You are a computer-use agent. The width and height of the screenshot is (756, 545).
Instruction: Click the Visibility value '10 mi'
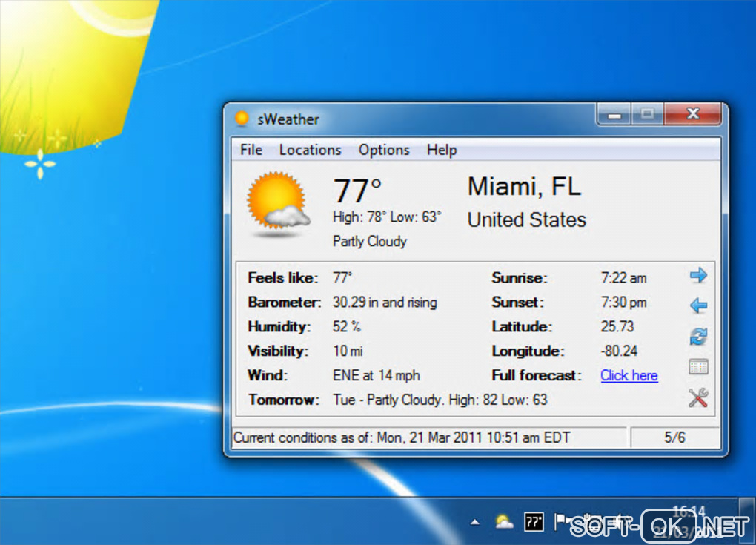point(348,351)
